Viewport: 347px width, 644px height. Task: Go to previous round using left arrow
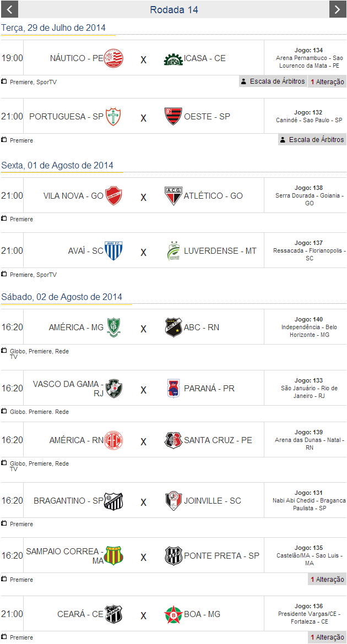(x=9, y=9)
